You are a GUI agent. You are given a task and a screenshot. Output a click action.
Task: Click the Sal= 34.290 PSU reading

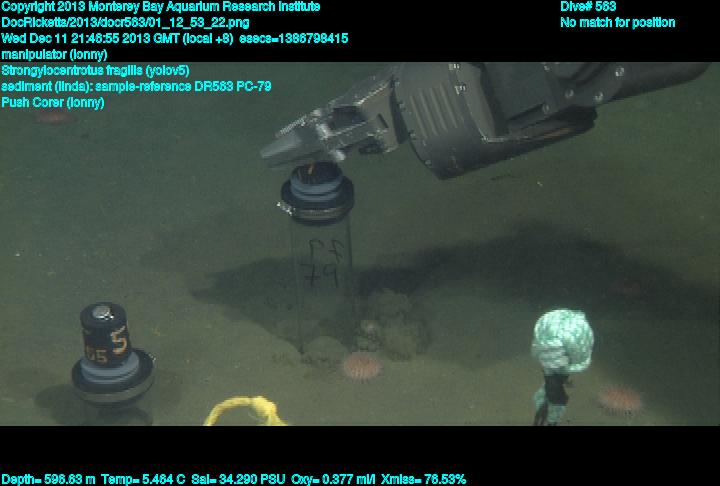pyautogui.click(x=238, y=480)
